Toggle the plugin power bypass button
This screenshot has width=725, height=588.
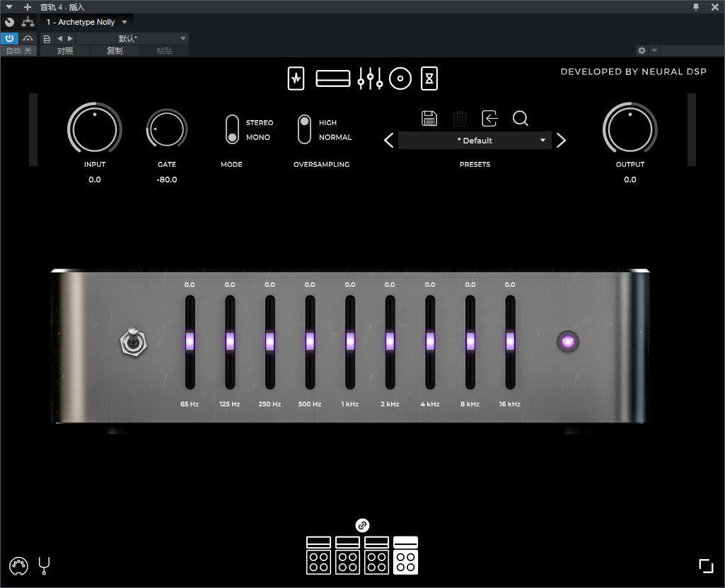[x=9, y=38]
